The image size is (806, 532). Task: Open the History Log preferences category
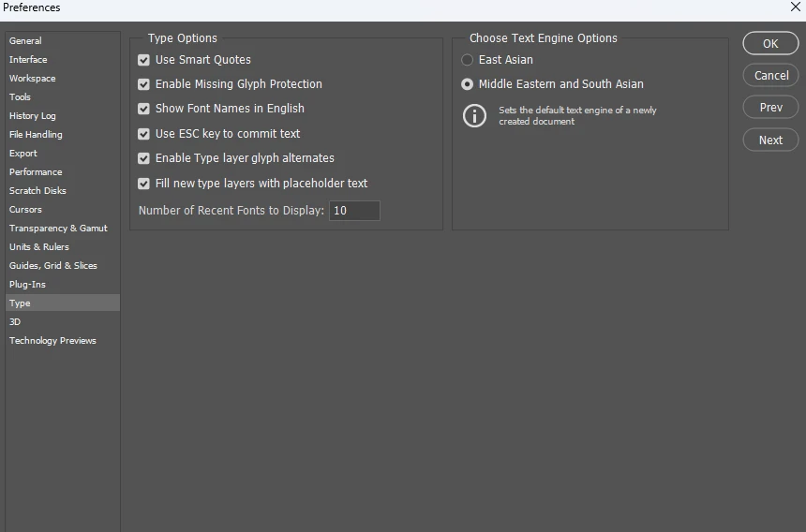[x=63, y=115]
